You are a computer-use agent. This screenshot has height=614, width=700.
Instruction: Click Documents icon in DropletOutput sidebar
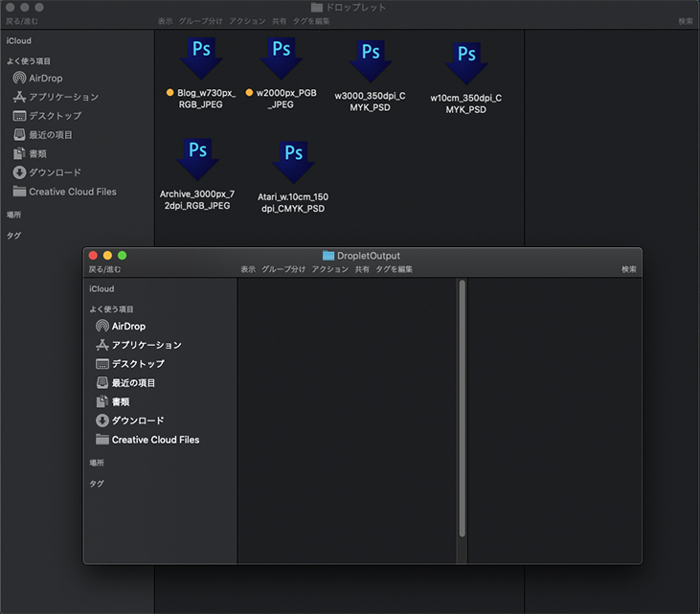(102, 401)
